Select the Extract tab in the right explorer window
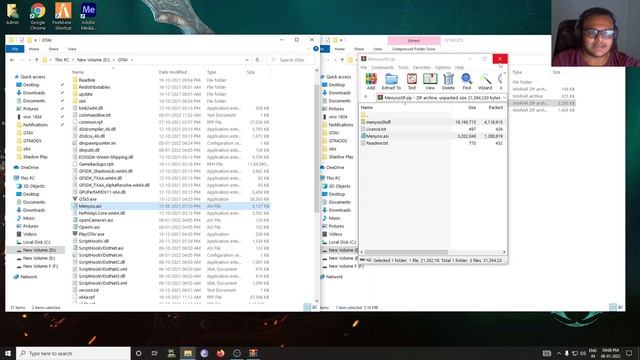640x360 pixels. click(414, 40)
